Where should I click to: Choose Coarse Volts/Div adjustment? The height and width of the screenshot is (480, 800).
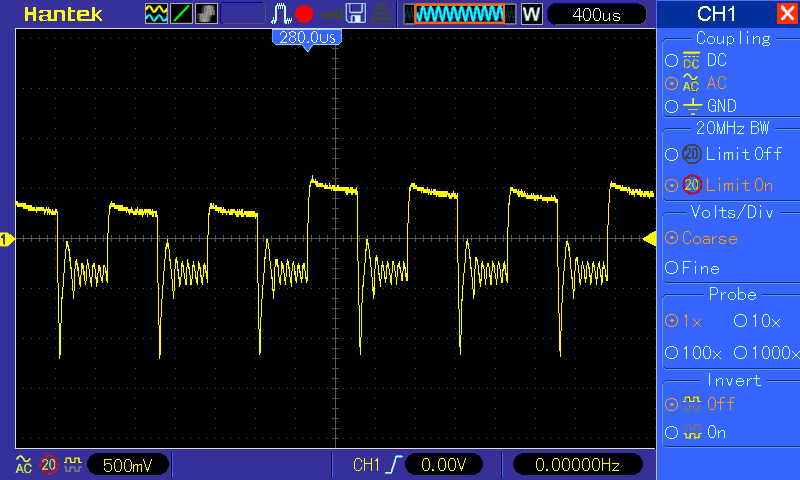coord(671,238)
